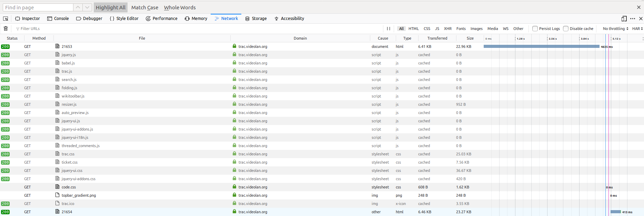Image resolution: width=644 pixels, height=216 pixels.
Task: Toggle Match Case option
Action: 145,8
